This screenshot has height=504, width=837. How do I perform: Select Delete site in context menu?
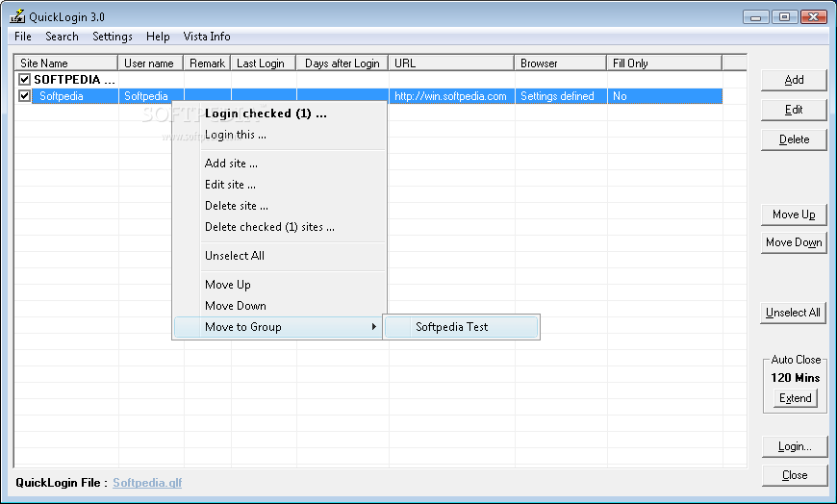pos(279,206)
